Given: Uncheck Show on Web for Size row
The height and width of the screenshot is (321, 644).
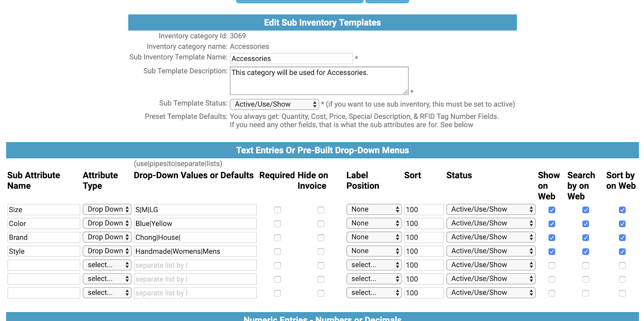Looking at the screenshot, I should (x=552, y=210).
